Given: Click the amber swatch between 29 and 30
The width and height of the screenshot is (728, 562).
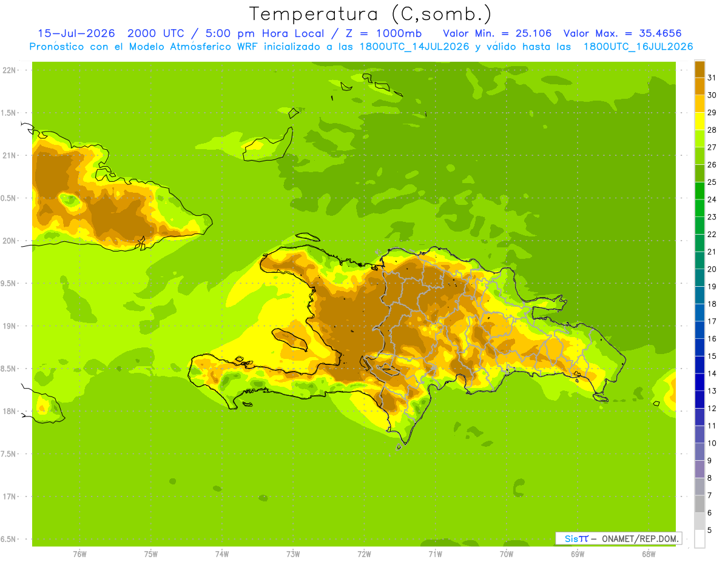Looking at the screenshot, I should click(x=699, y=104).
